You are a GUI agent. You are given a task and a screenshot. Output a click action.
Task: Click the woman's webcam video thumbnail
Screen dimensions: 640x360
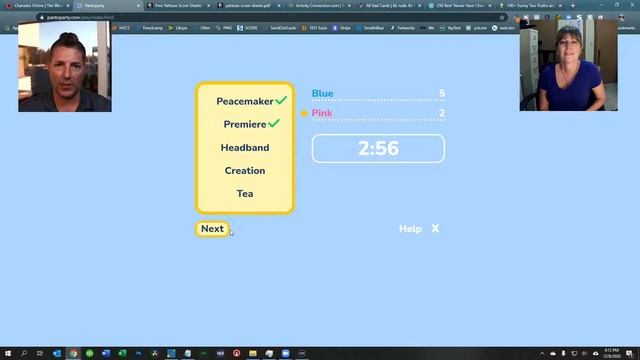568,65
